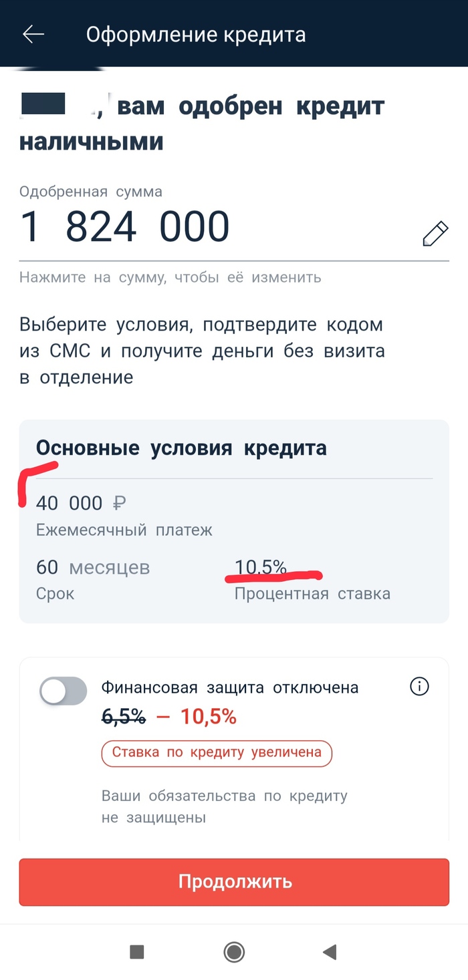468x980 pixels.
Task: Tap the hint 'Нажмите на сумму, чтобы её изменить'
Action: (x=170, y=277)
